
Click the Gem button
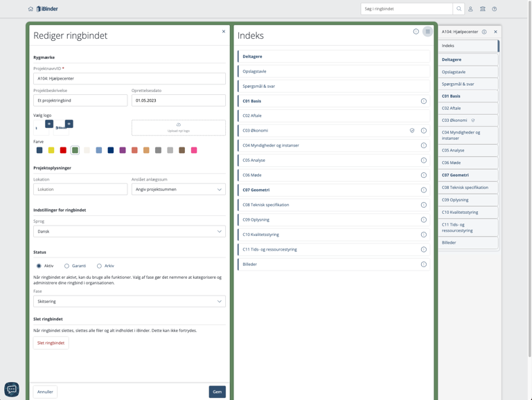[217, 392]
